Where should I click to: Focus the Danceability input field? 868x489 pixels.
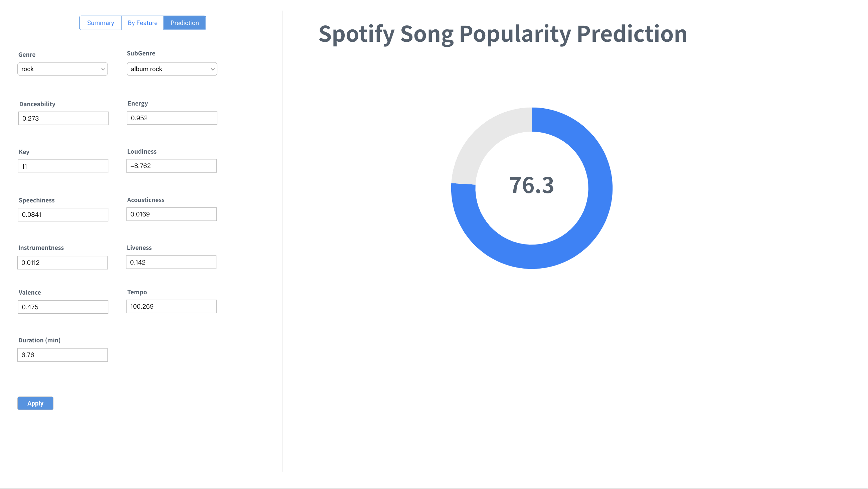pyautogui.click(x=63, y=118)
